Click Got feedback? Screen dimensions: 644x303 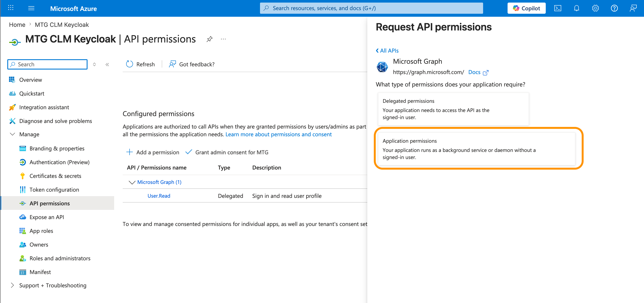(x=192, y=64)
